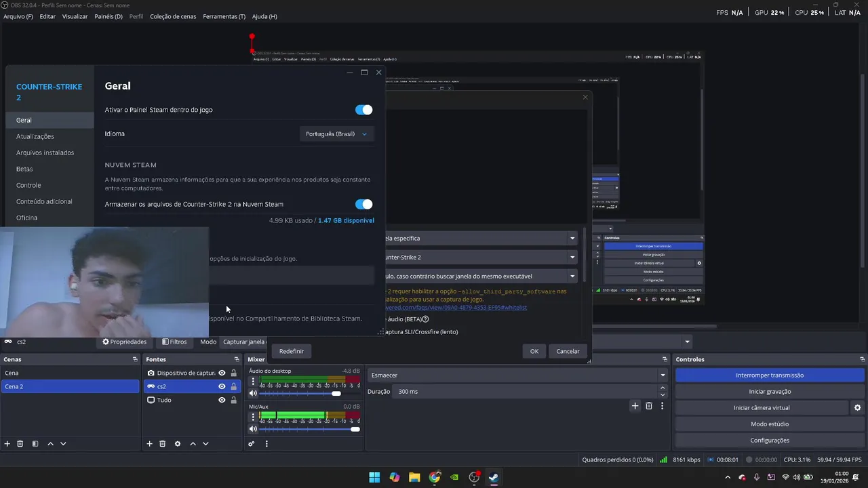Open Áudio do desktop options menu dots
868x488 pixels.
click(x=253, y=382)
